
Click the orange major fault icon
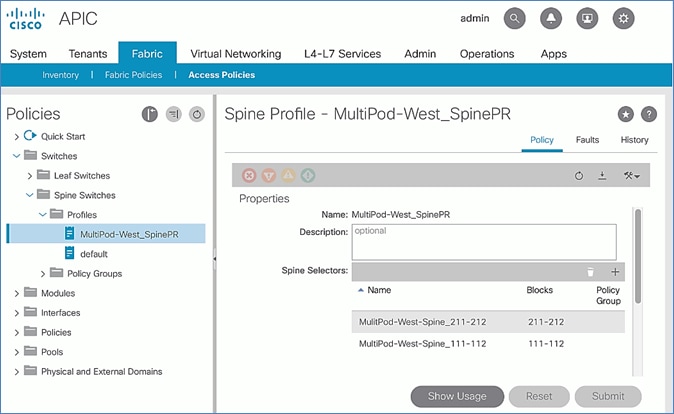coord(269,175)
